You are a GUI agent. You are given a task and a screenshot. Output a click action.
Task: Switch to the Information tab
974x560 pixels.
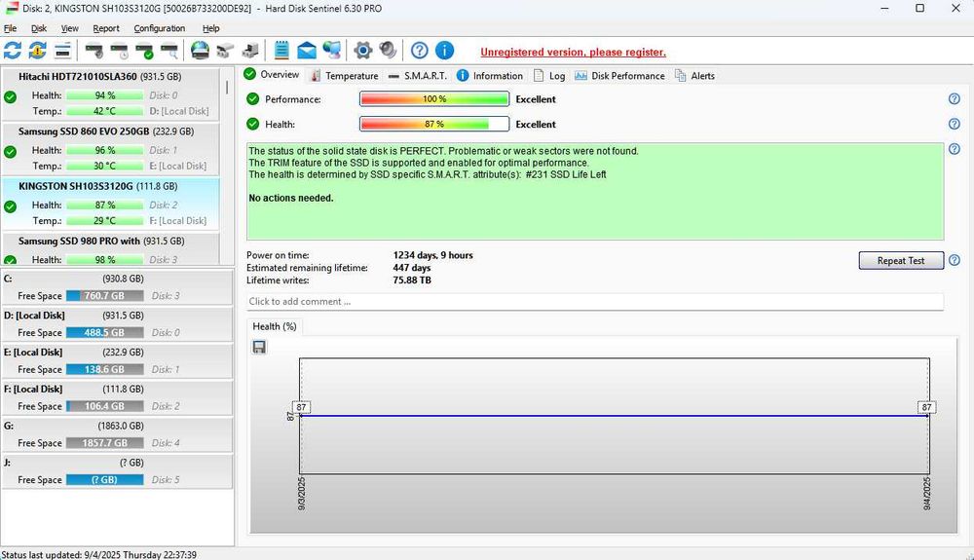490,75
